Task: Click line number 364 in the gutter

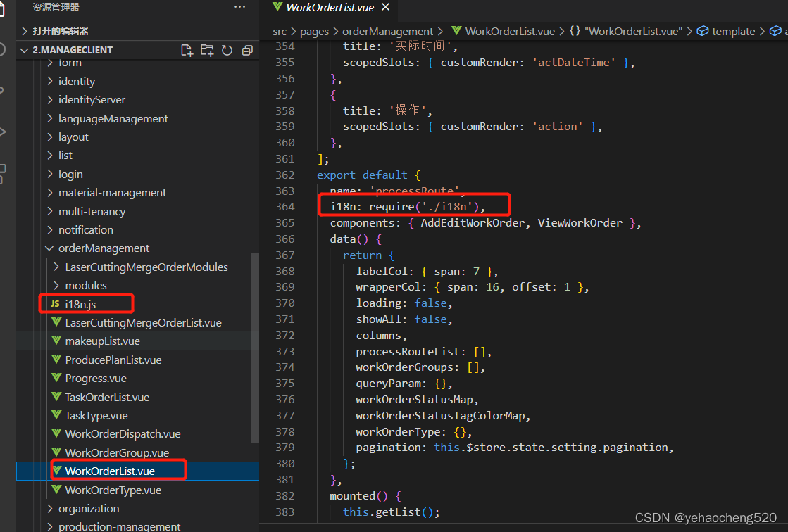Action: click(285, 206)
